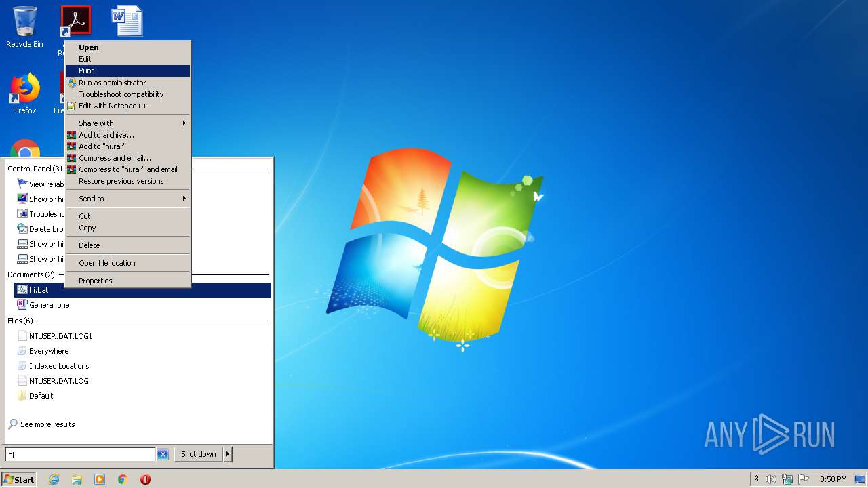Screen dimensions: 868x488
Task: Expand the Send to submenu
Action: [x=127, y=199]
